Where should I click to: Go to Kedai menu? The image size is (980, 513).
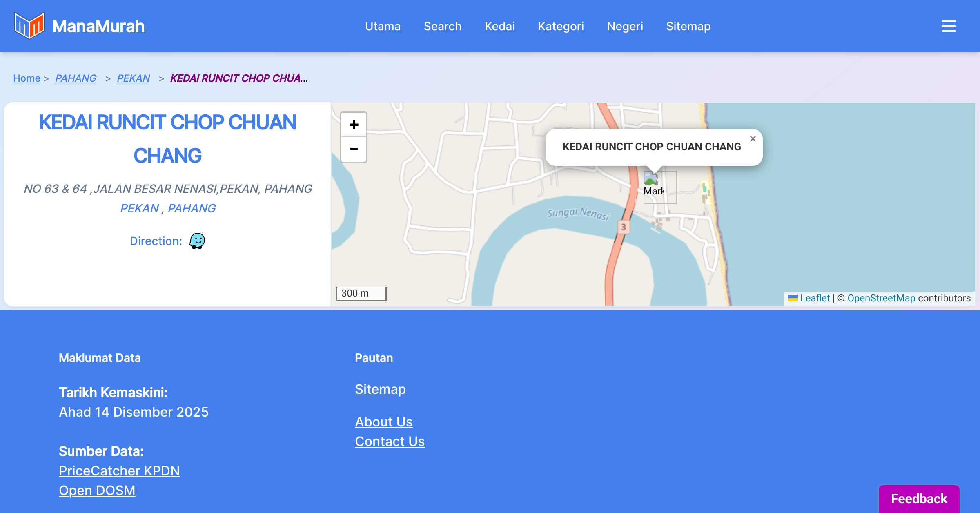[499, 26]
